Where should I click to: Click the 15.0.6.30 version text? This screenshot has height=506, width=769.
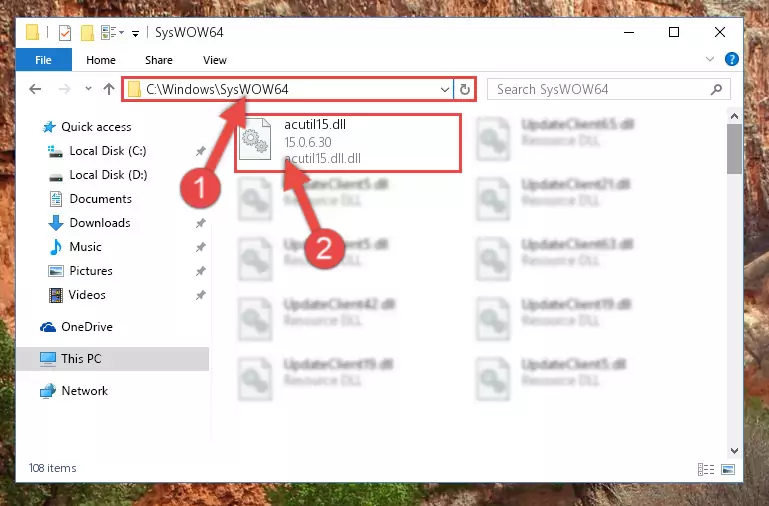click(308, 142)
